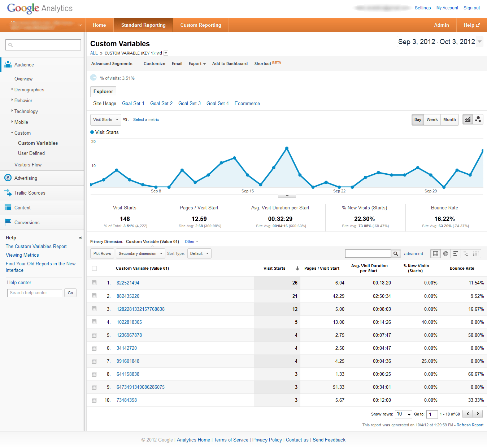
Task: Click the Search help center field
Action: pyautogui.click(x=35, y=293)
